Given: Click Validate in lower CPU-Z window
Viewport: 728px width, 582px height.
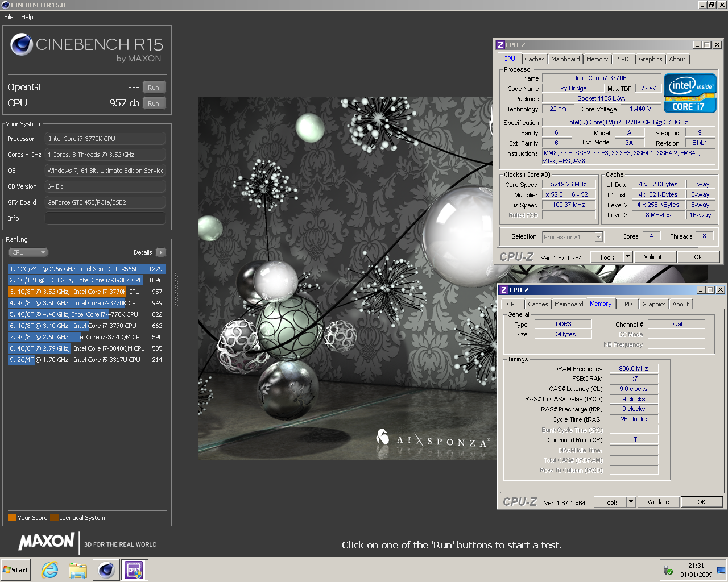Looking at the screenshot, I should (x=658, y=502).
